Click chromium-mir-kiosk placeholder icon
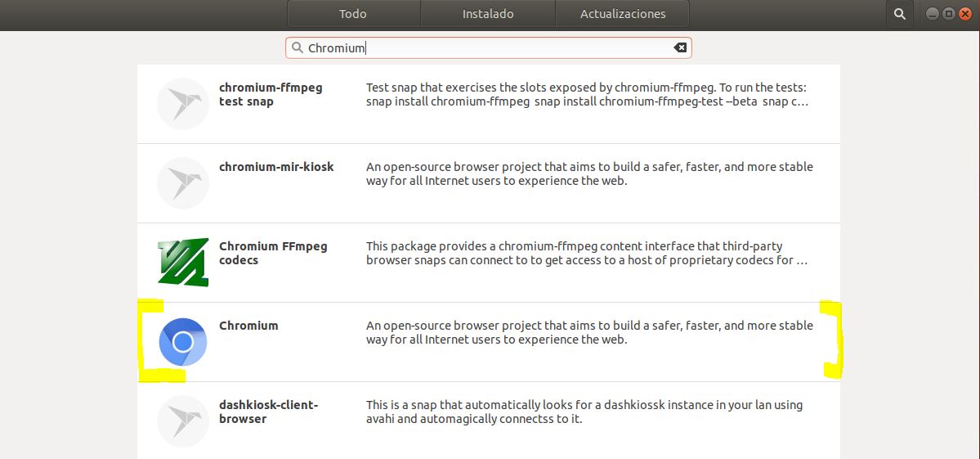Image resolution: width=980 pixels, height=459 pixels. tap(182, 183)
